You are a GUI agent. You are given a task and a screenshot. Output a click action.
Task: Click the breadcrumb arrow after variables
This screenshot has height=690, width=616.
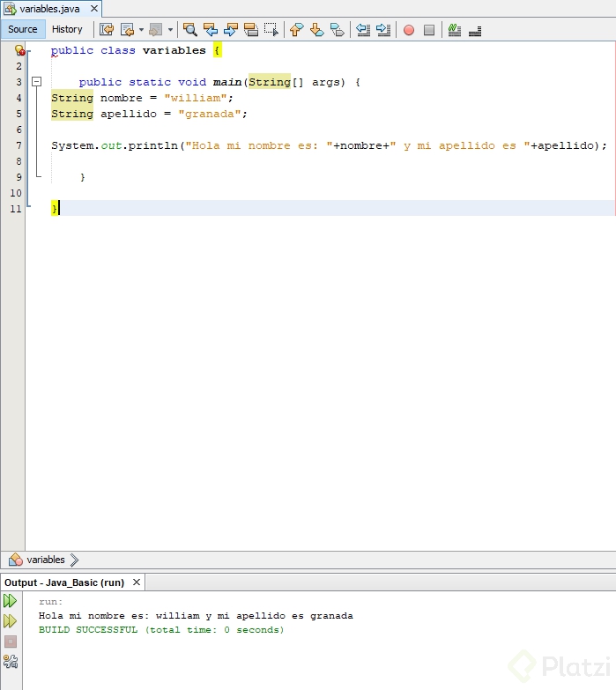pyautogui.click(x=74, y=560)
